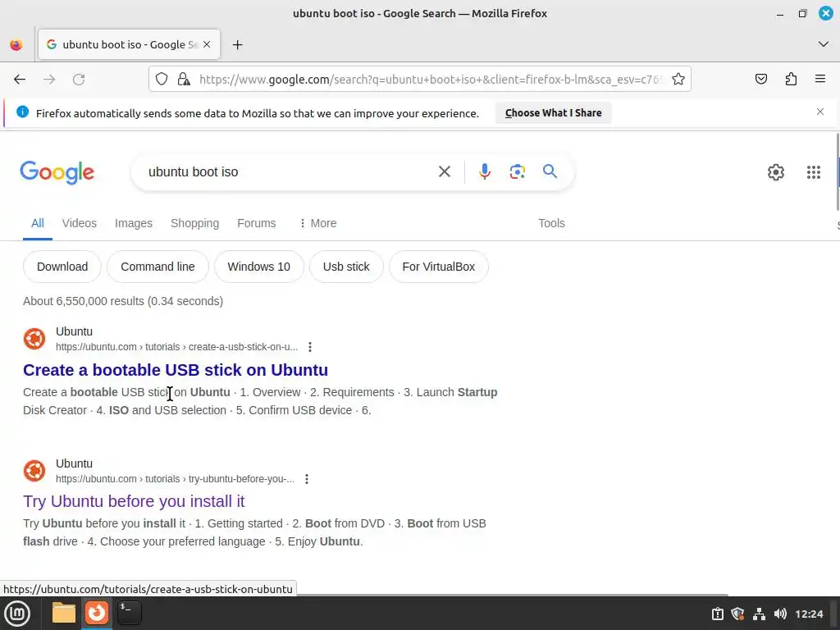Click the Google logo
The width and height of the screenshot is (840, 630).
click(57, 172)
